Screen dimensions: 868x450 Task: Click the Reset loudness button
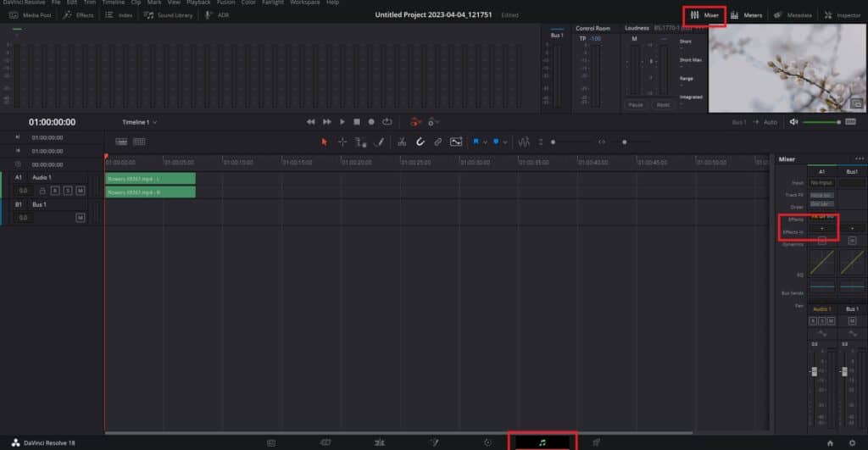point(663,104)
